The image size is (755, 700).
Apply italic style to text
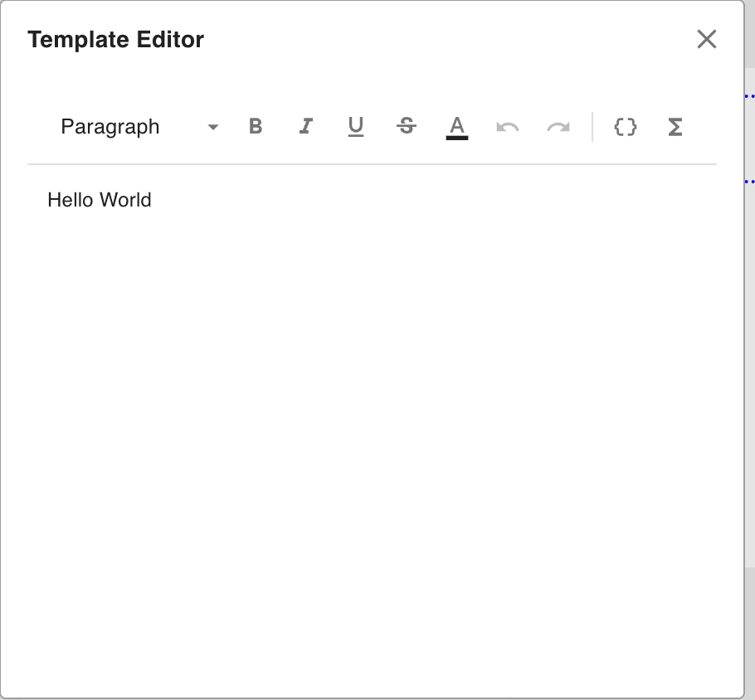pos(306,127)
